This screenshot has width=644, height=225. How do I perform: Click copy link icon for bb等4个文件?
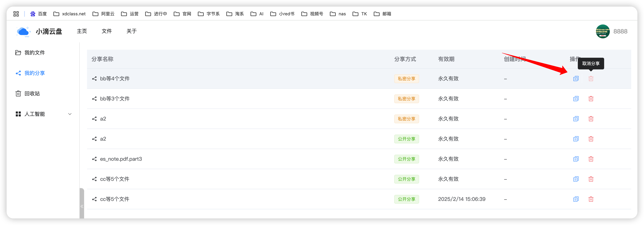coord(576,79)
